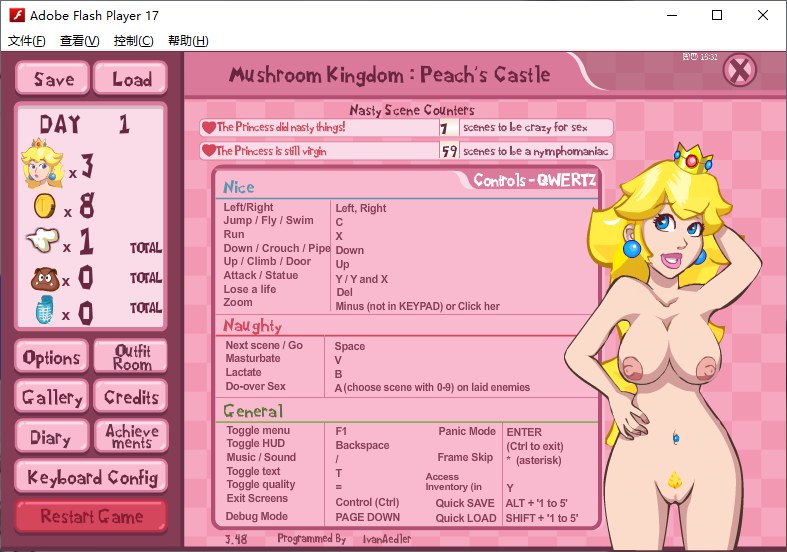Click the 'Panic Mode' label
Screen dimensions: 787x552
click(x=467, y=432)
